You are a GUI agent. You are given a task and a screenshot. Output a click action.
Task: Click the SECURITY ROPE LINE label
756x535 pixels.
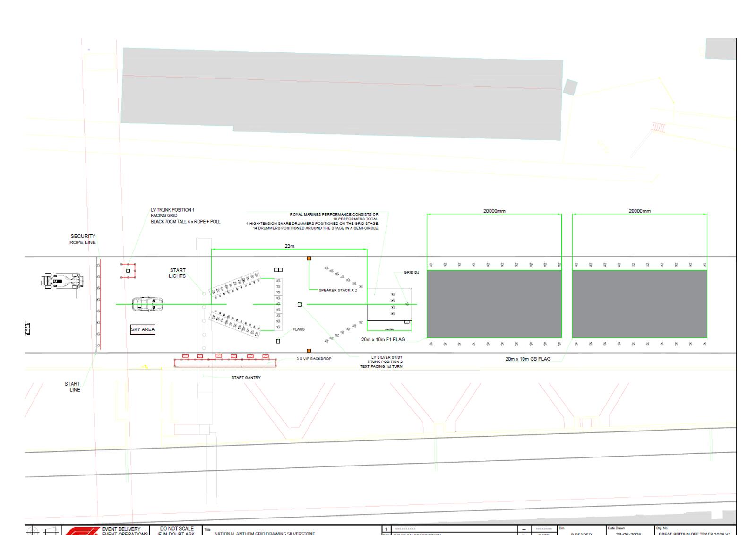[83, 239]
